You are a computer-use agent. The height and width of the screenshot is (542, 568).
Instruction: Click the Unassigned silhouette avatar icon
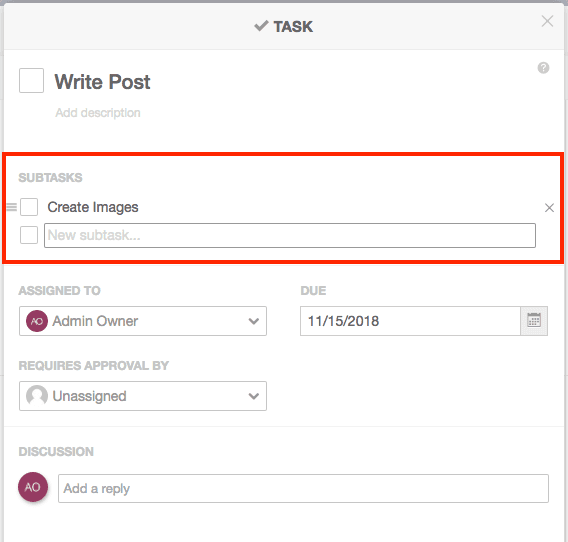point(37,396)
